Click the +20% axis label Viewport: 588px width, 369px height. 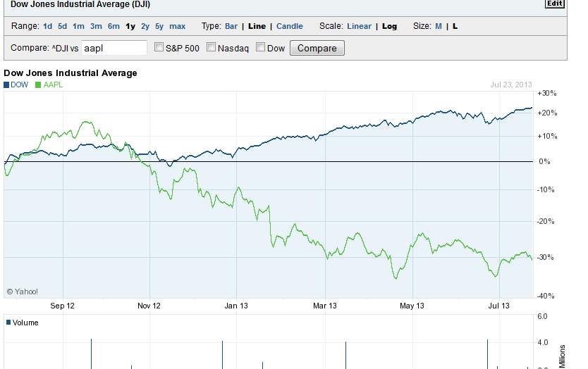coord(547,113)
